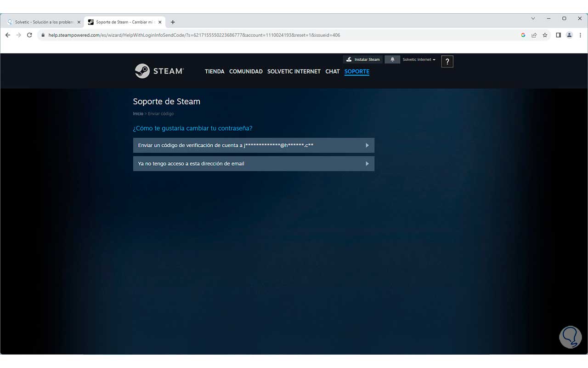This screenshot has width=588, height=368.
Task: Share this page from the address bar
Action: [534, 35]
